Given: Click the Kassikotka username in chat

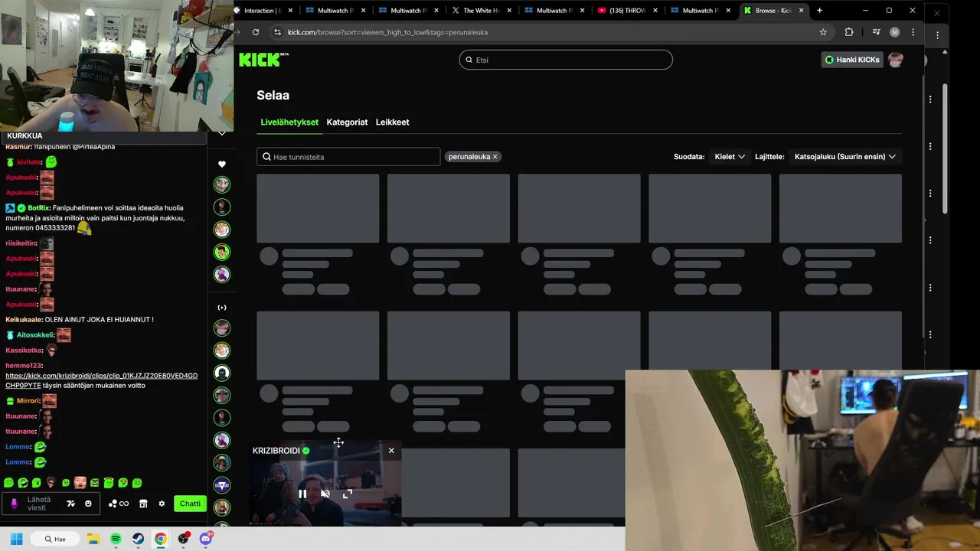Looking at the screenshot, I should pos(24,350).
